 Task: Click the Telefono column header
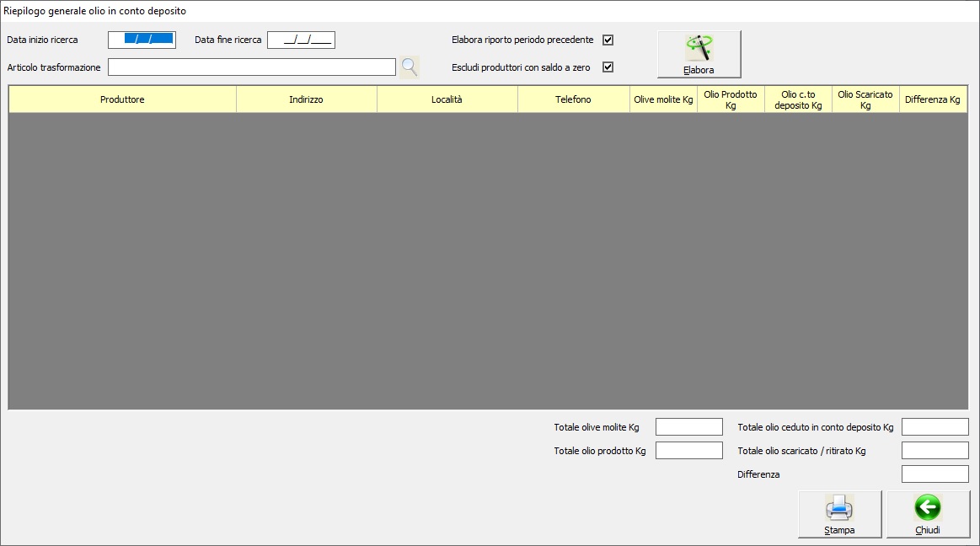coord(573,99)
